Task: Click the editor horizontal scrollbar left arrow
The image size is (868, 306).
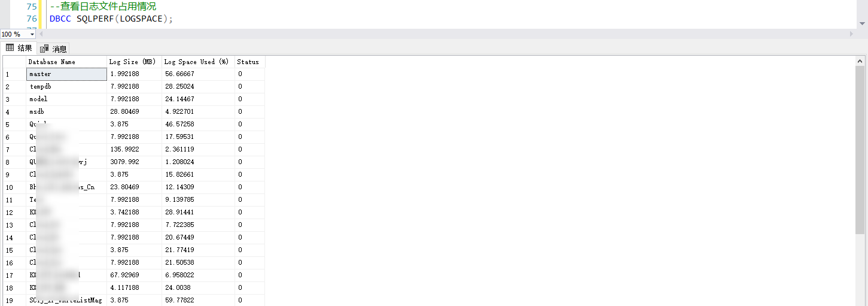Action: [x=41, y=34]
